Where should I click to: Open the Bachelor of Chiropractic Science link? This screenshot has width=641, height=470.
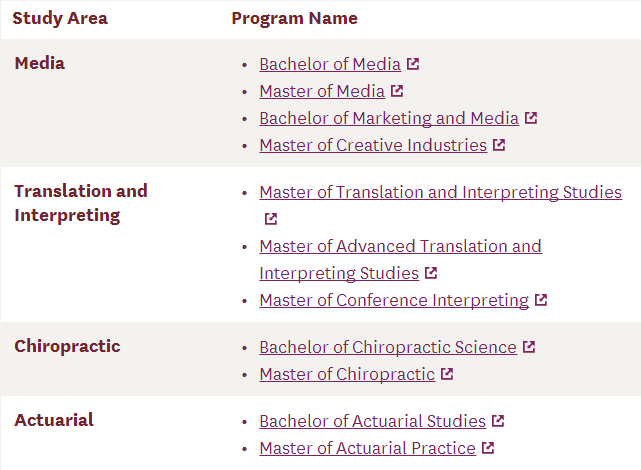coord(388,347)
